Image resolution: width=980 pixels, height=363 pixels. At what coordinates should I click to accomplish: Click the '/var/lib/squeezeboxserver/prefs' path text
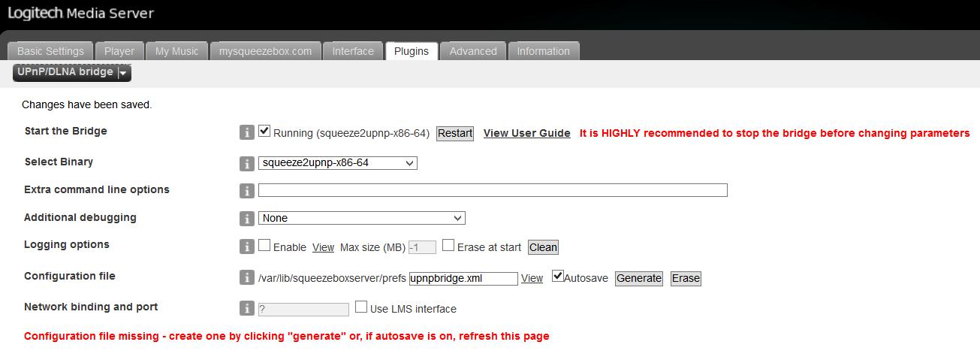click(x=332, y=278)
